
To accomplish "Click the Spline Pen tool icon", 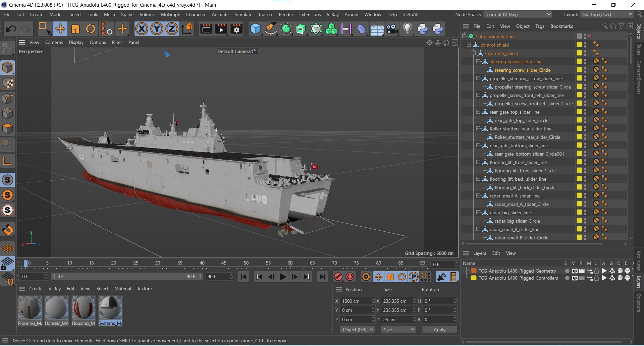I will point(271,29).
